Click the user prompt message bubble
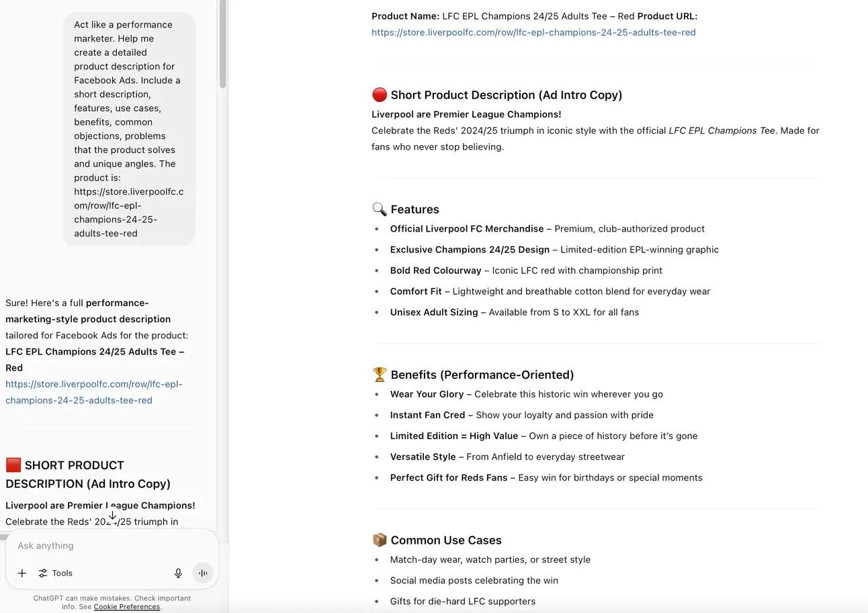 (x=129, y=129)
